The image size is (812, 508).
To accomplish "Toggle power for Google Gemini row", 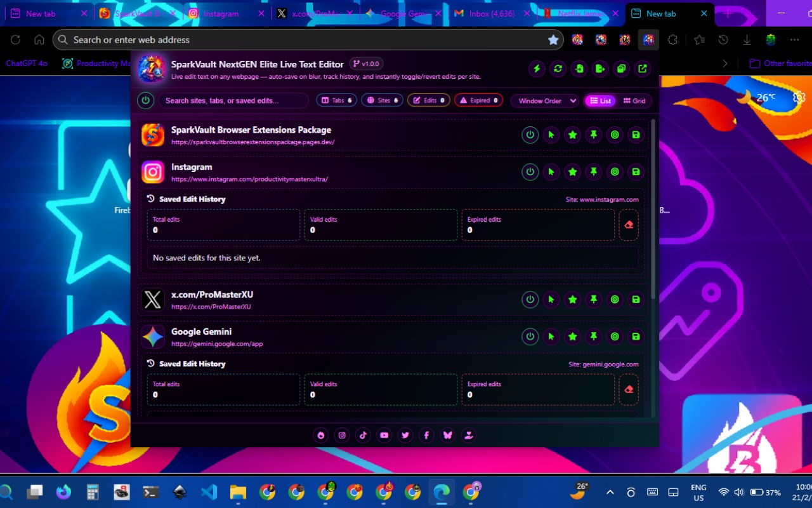I will click(x=530, y=336).
